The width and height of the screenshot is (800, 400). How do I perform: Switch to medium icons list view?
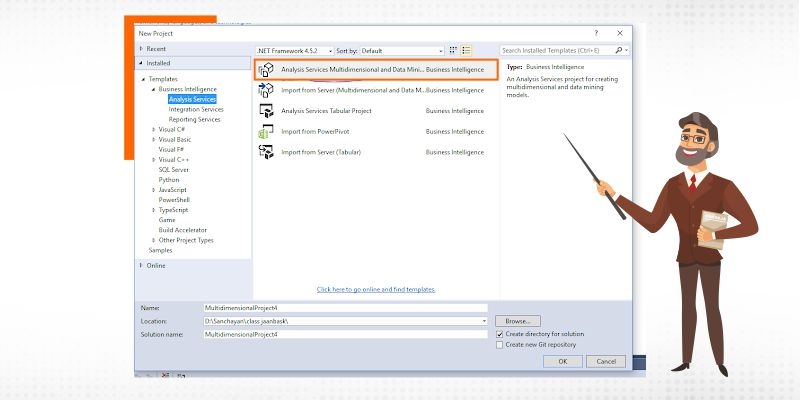466,49
